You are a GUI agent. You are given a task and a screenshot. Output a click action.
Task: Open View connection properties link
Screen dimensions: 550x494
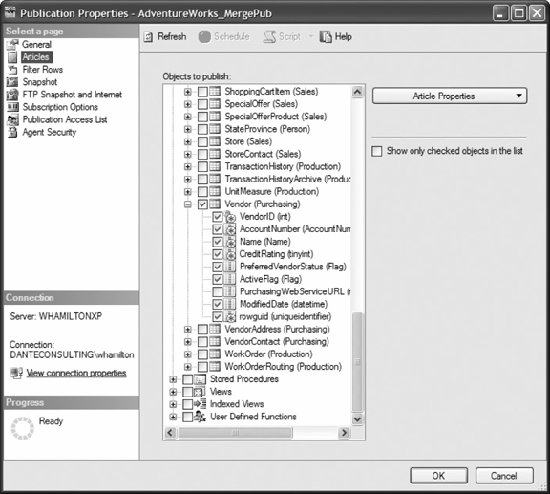(76, 373)
